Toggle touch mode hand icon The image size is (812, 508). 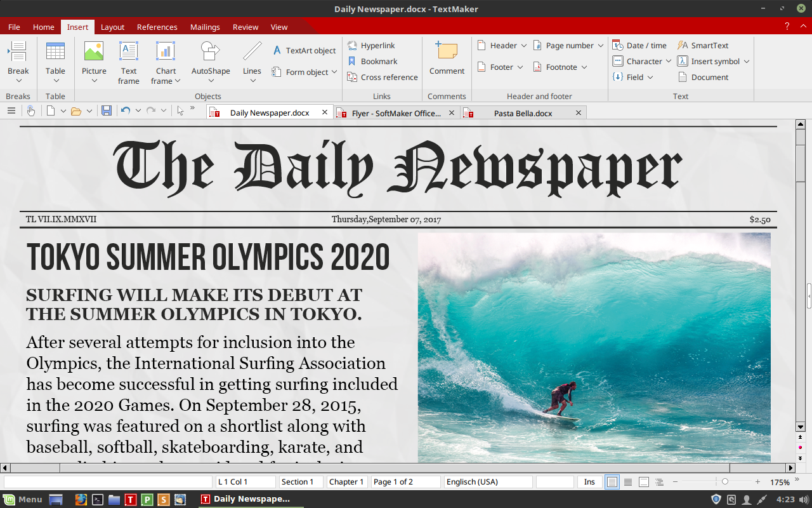(30, 110)
